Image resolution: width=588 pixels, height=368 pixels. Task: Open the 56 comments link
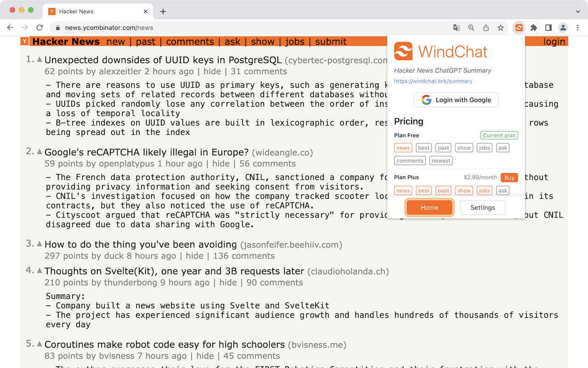point(267,164)
